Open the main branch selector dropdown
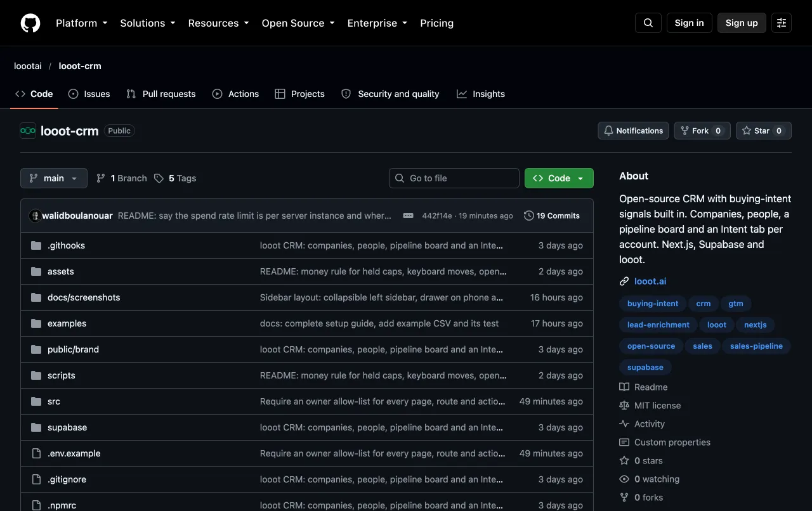The height and width of the screenshot is (511, 812). click(x=54, y=178)
